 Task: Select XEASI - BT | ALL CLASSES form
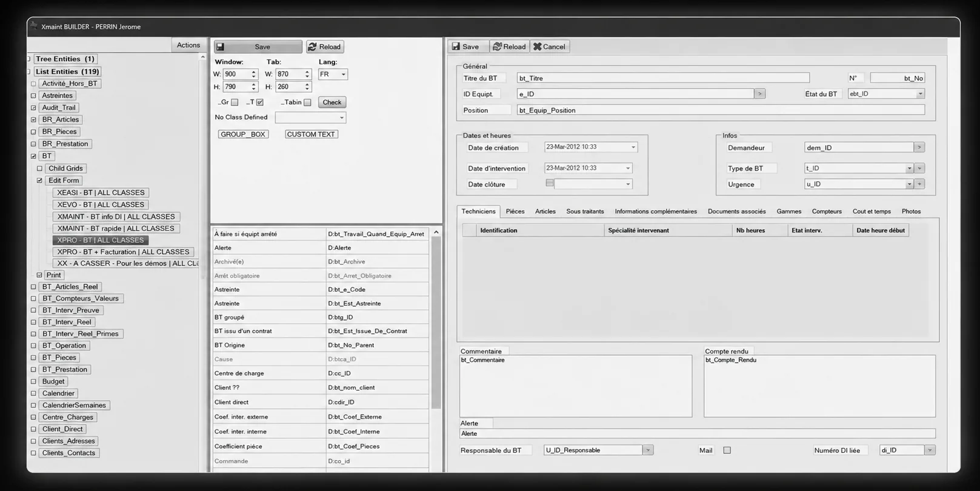point(101,193)
